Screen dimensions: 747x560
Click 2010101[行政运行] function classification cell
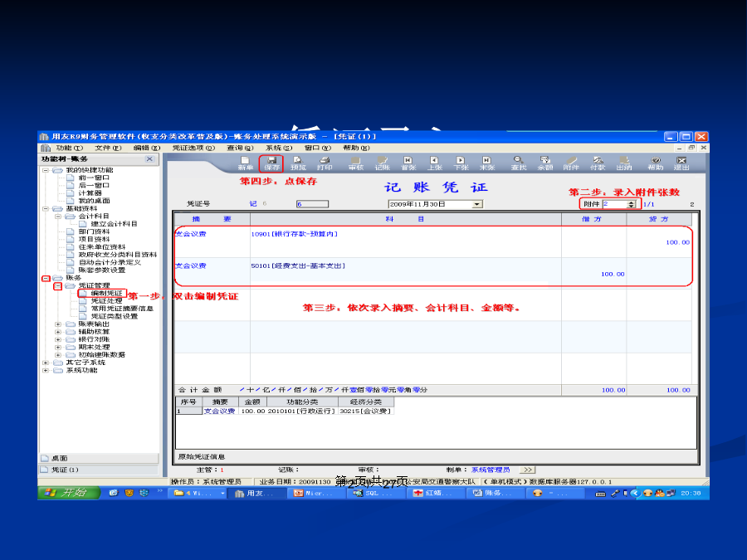[x=301, y=411]
